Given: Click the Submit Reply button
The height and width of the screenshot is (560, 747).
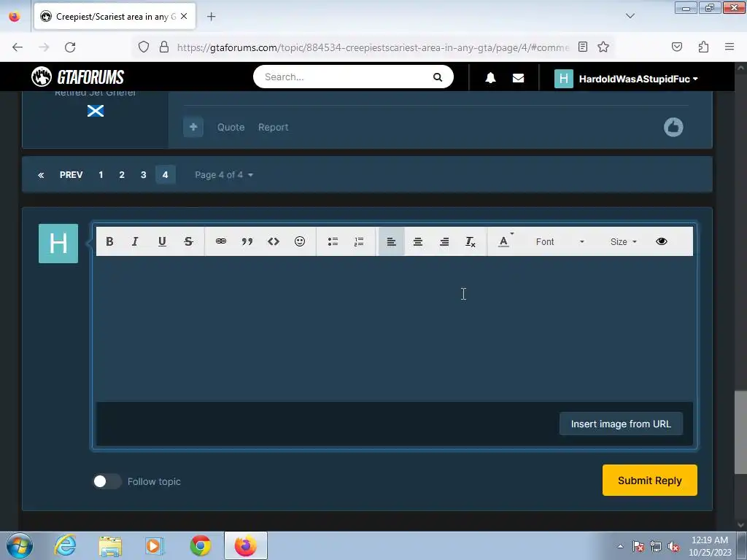Looking at the screenshot, I should (x=649, y=480).
